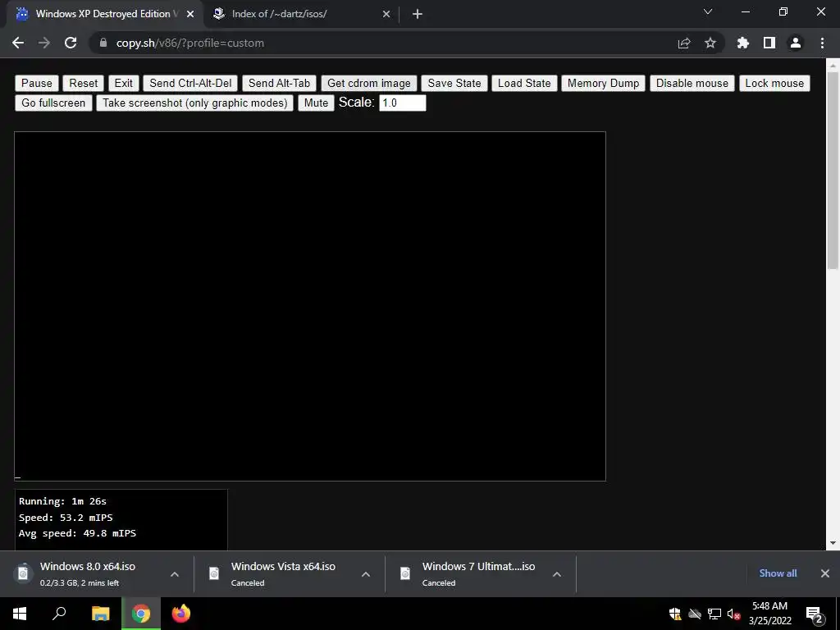Open notification center icon
The image size is (840, 630).
point(815,614)
